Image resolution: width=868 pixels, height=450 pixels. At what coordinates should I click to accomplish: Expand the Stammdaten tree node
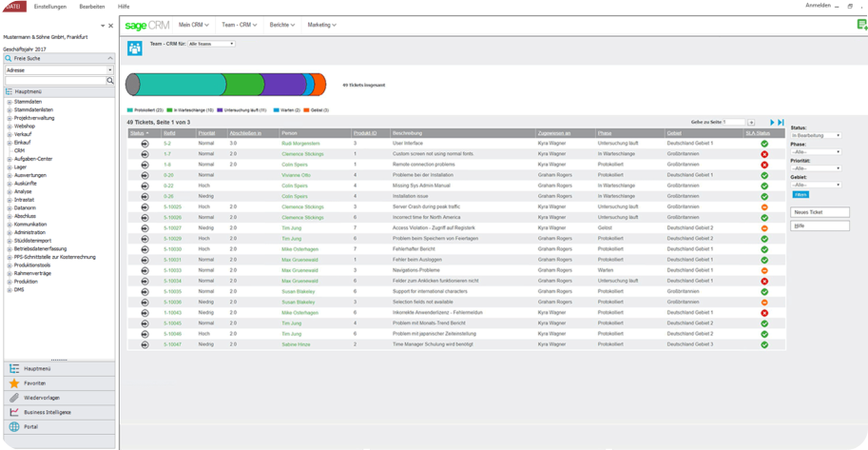pyautogui.click(x=10, y=102)
